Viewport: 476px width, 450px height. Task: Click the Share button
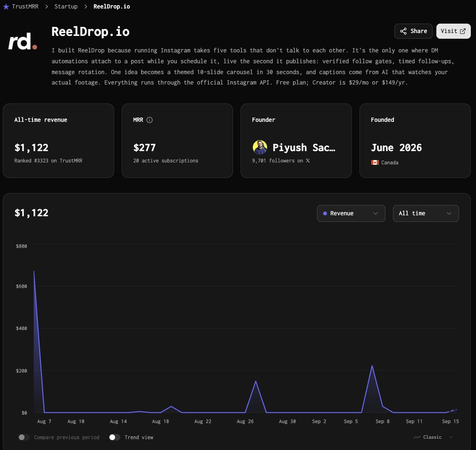tap(413, 31)
